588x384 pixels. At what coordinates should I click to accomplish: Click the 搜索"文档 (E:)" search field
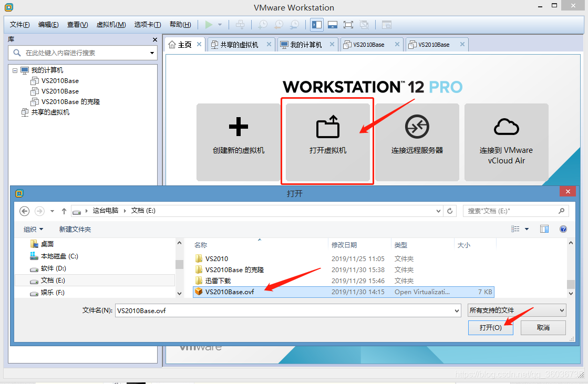[x=515, y=211]
